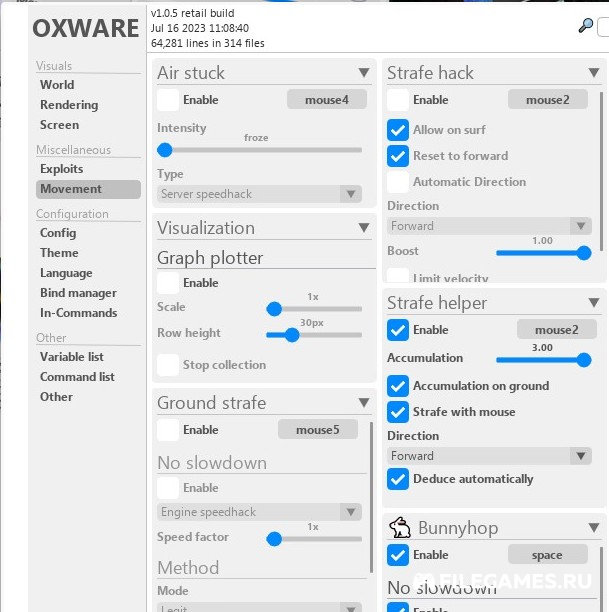Disable Strafe helper Enable checkbox
This screenshot has width=609, height=612.
398,330
